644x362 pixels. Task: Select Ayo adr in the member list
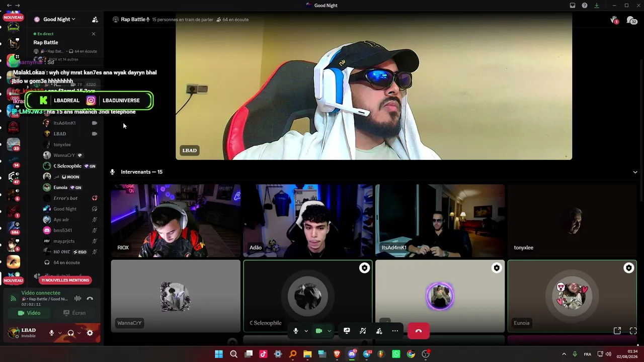pos(70,220)
